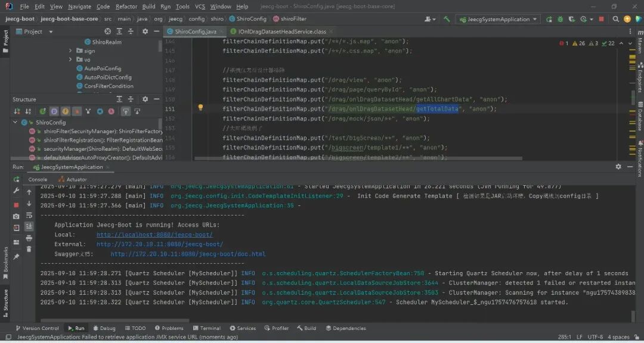The height and width of the screenshot is (343, 644).
Task: Open the localhost:8080/jeecg-boot link
Action: tap(154, 235)
